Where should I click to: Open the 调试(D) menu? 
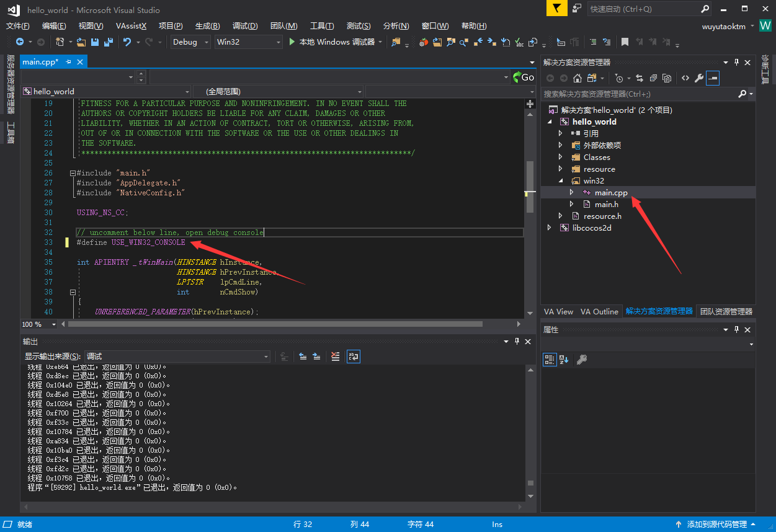coord(245,25)
